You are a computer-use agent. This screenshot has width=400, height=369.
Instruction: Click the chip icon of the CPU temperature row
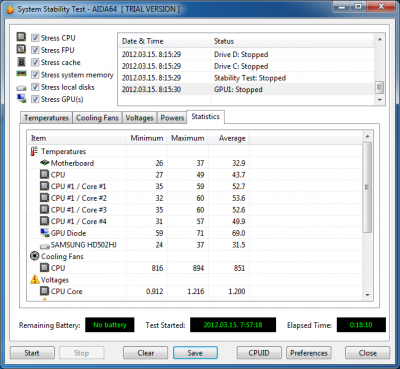(x=44, y=174)
